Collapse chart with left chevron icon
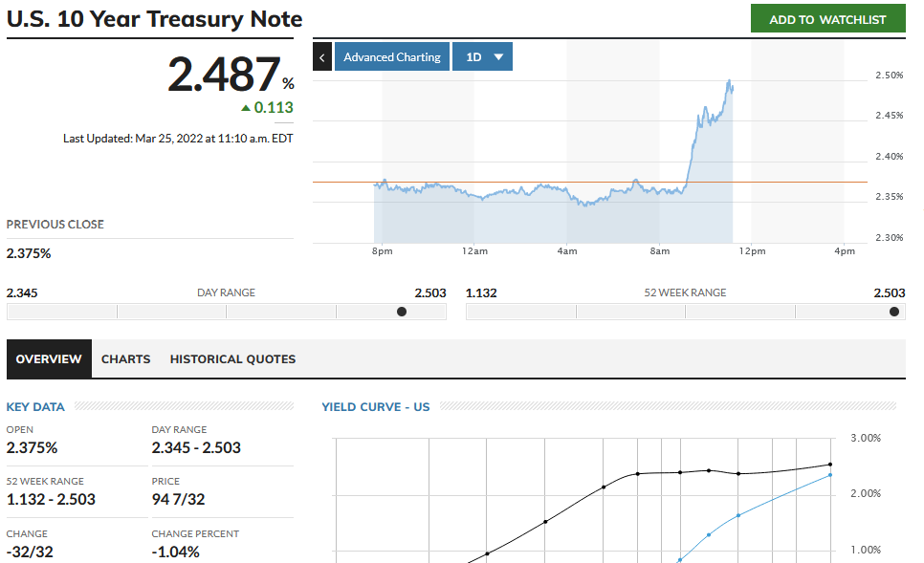924x563 pixels. (x=321, y=57)
